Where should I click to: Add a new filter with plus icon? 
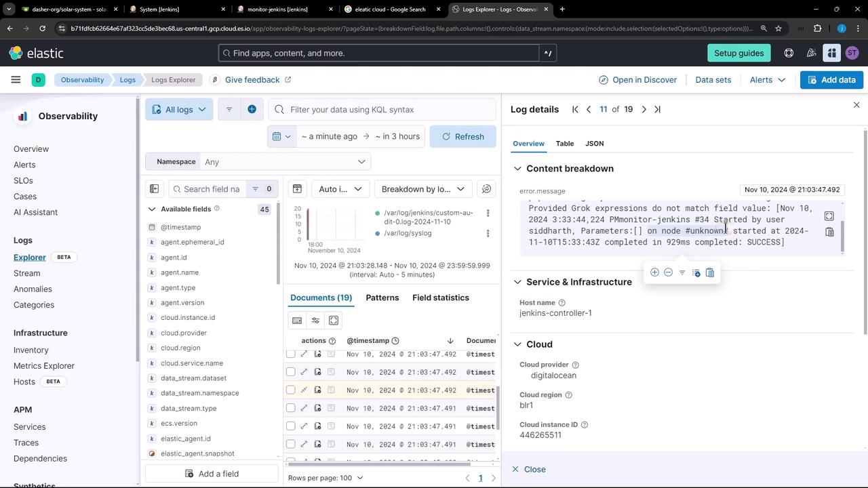click(x=252, y=109)
